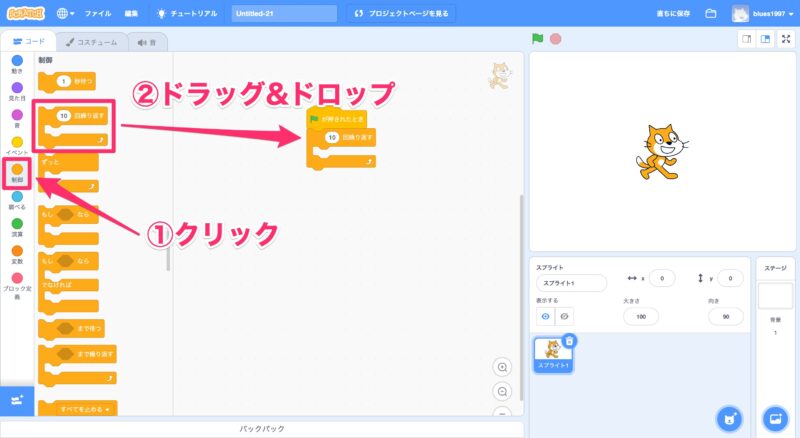This screenshot has width=800, height=438.
Task: Click the add extension button
Action: click(17, 400)
